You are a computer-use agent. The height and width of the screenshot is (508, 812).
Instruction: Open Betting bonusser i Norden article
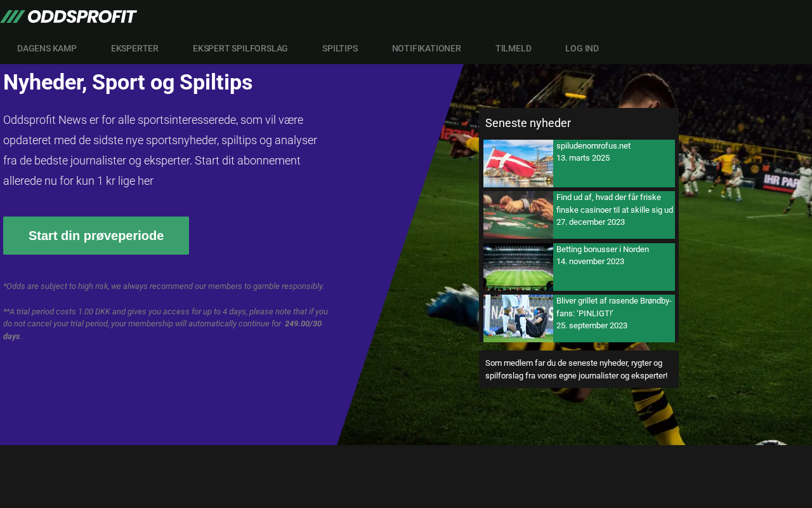(x=603, y=250)
